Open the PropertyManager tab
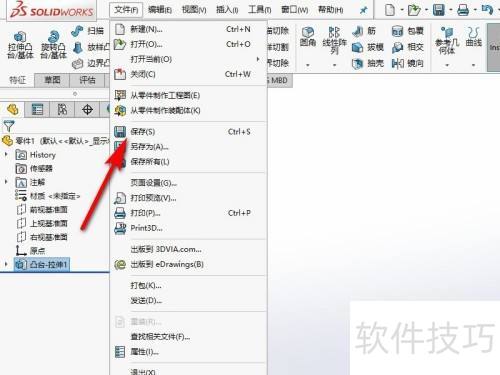The width and height of the screenshot is (500, 375). 37,109
